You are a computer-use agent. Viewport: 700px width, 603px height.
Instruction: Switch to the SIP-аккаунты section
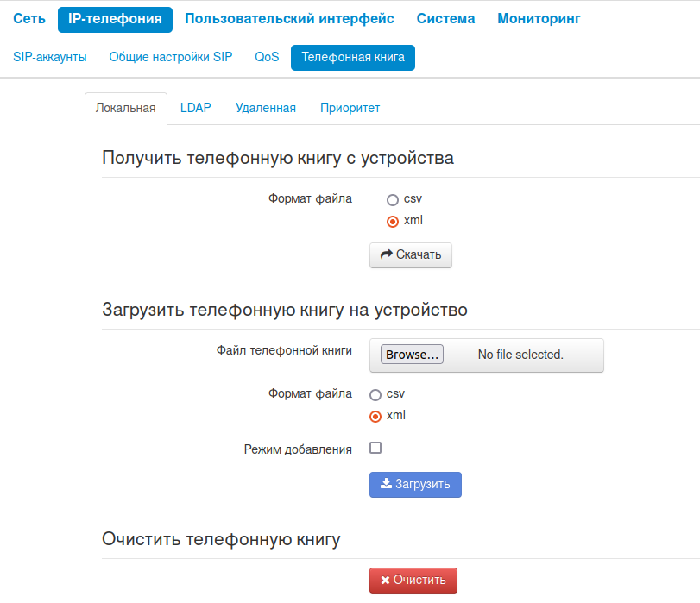pos(50,58)
